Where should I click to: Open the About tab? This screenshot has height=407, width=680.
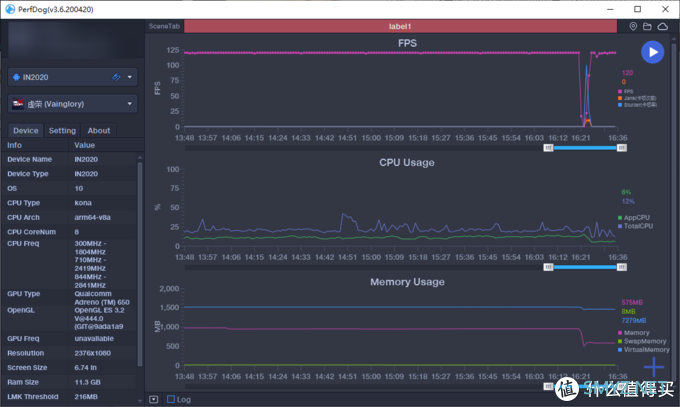coord(99,131)
